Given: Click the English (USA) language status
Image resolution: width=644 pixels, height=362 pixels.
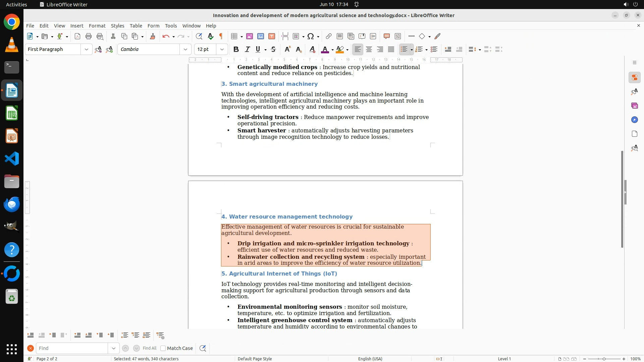Looking at the screenshot, I should click(x=370, y=359).
